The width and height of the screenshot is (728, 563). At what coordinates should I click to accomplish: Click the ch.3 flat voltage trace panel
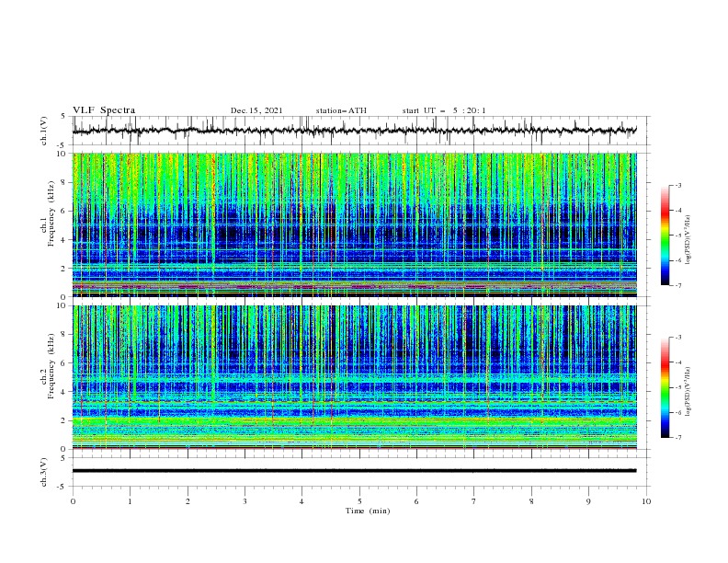(x=361, y=472)
